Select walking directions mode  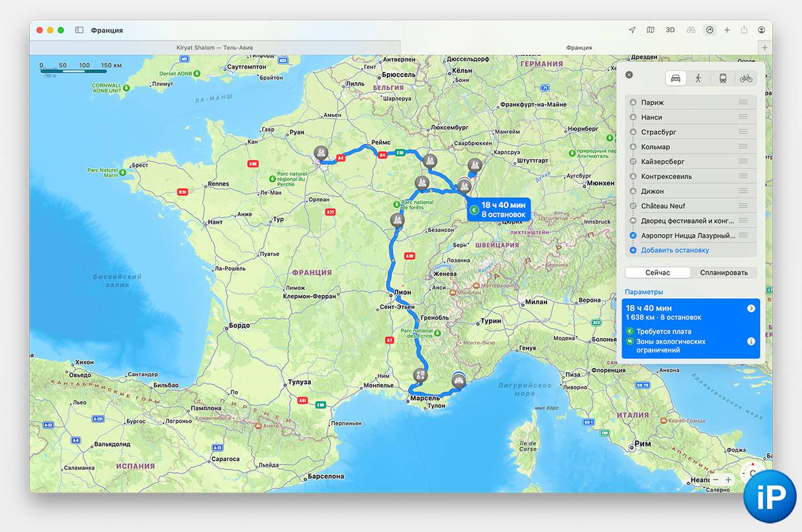[698, 78]
